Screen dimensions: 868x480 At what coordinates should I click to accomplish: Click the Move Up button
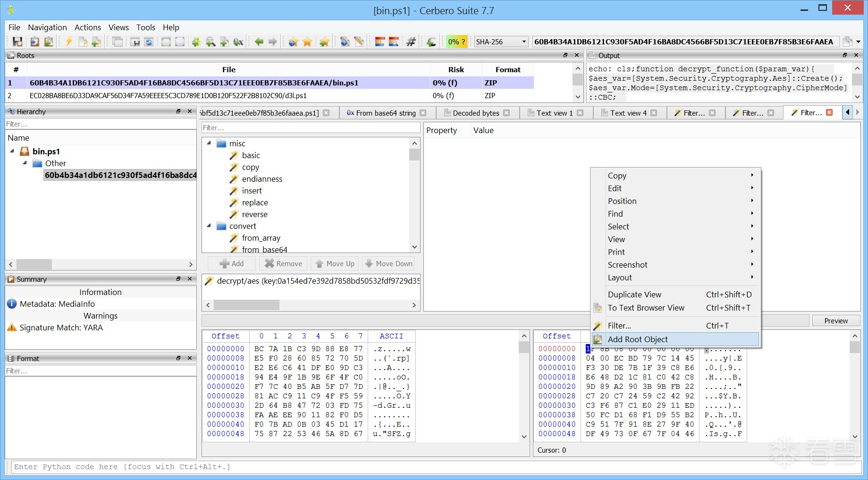(335, 263)
